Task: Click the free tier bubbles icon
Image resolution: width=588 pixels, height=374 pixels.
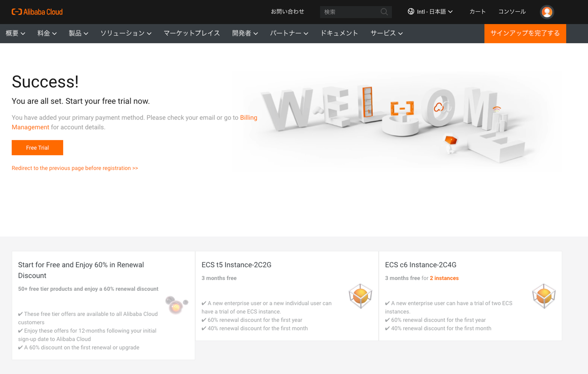Action: [176, 305]
